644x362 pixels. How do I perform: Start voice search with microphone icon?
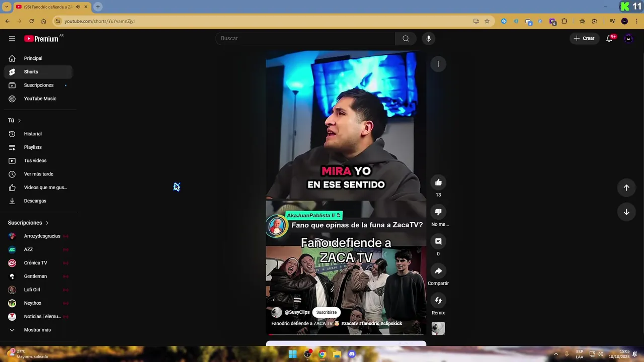click(428, 38)
